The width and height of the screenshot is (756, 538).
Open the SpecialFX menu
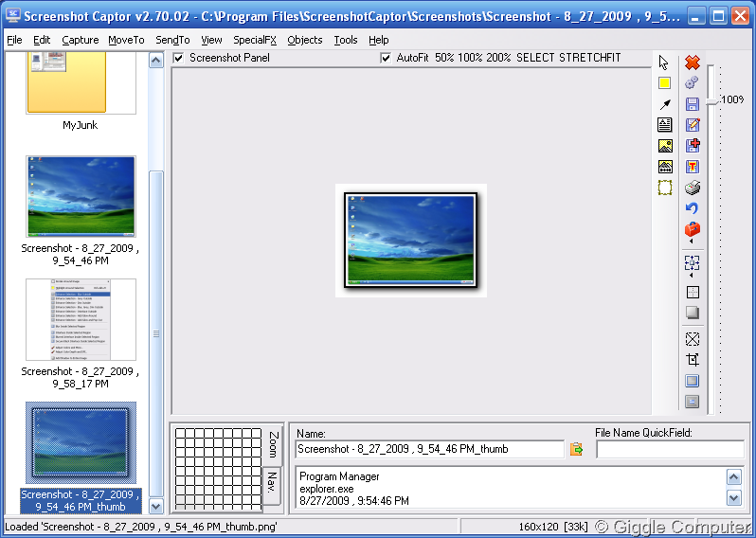255,40
